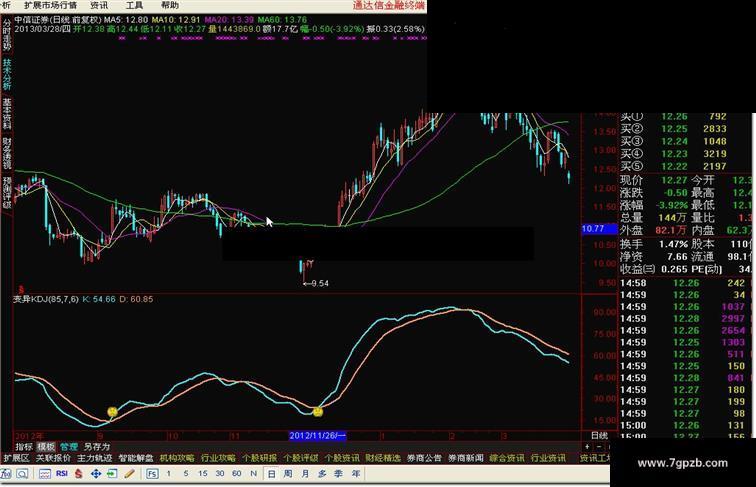Click the 指标 button below chart
This screenshot has width=756, height=487.
click(x=24, y=446)
